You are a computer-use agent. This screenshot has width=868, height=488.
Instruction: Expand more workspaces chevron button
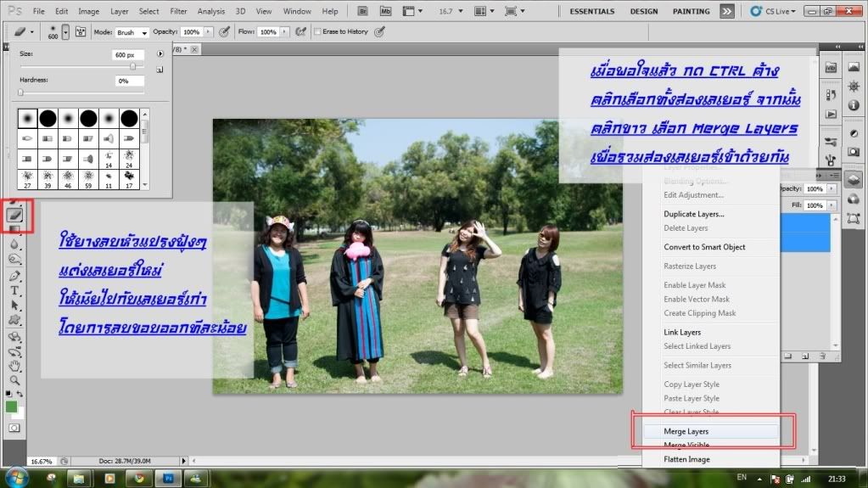pos(727,11)
